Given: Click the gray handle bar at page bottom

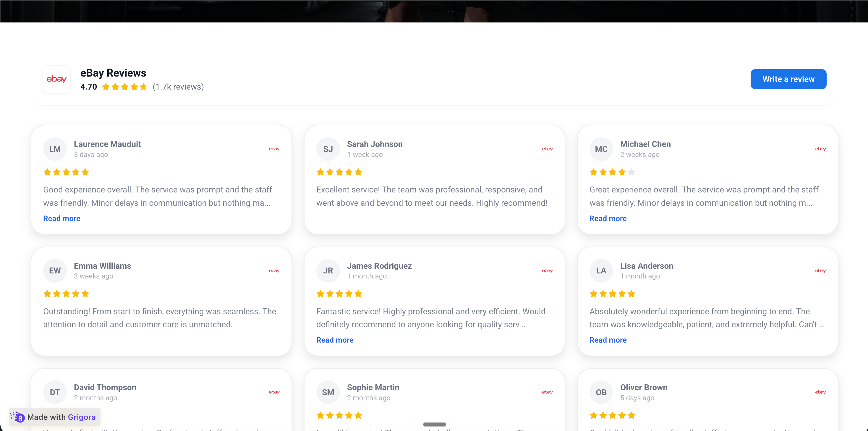Looking at the screenshot, I should (434, 424).
